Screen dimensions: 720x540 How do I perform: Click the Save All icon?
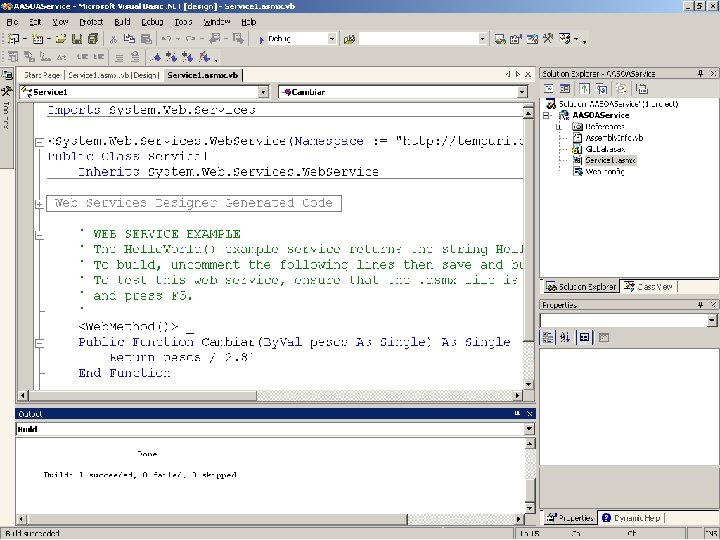[93, 39]
